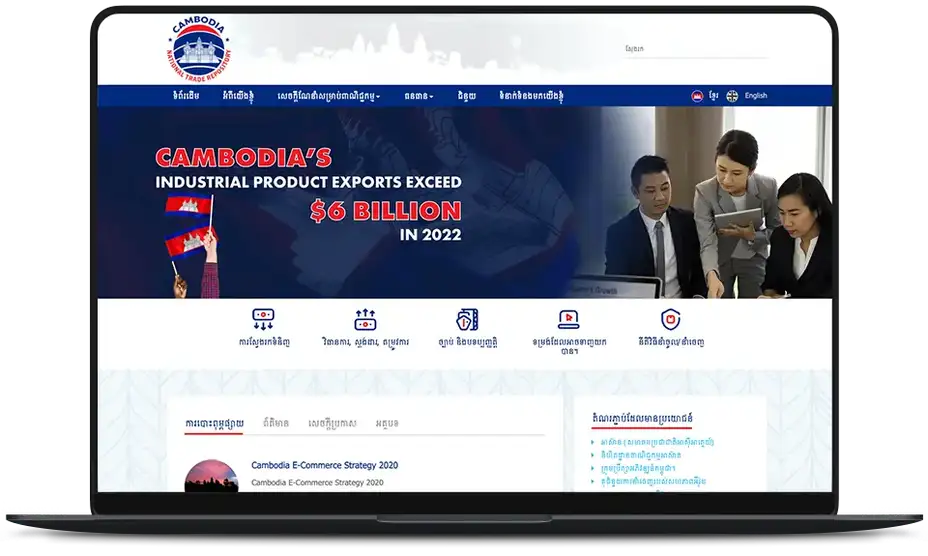Focus the search field in the header
Viewport: 928px width, 556px height.
pyautogui.click(x=696, y=49)
